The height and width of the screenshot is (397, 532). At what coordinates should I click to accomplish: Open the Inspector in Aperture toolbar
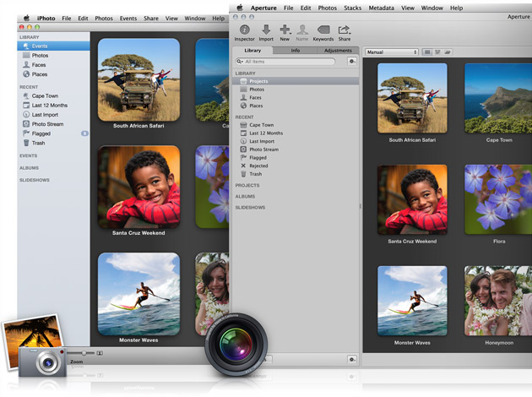coord(244,33)
